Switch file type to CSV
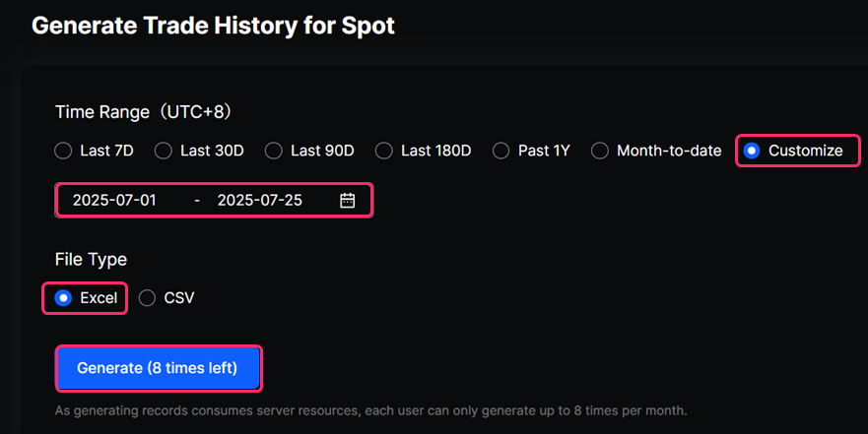 pos(167,298)
